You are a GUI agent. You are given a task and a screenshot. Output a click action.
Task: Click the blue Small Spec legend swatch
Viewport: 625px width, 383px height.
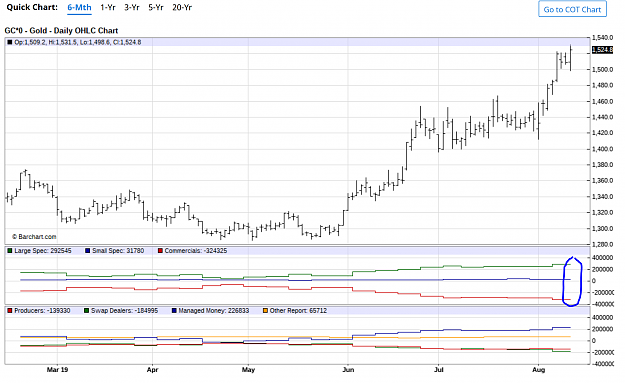click(x=88, y=251)
